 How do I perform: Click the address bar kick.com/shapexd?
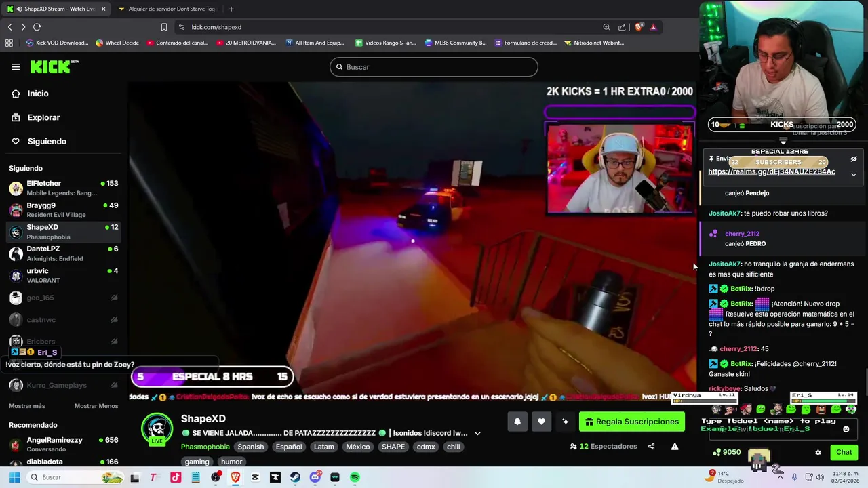(216, 27)
